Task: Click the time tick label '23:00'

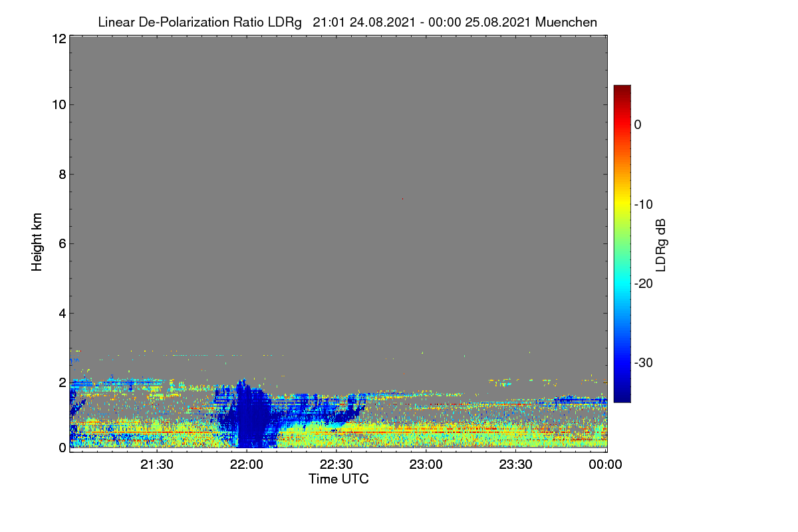Action: (x=427, y=465)
